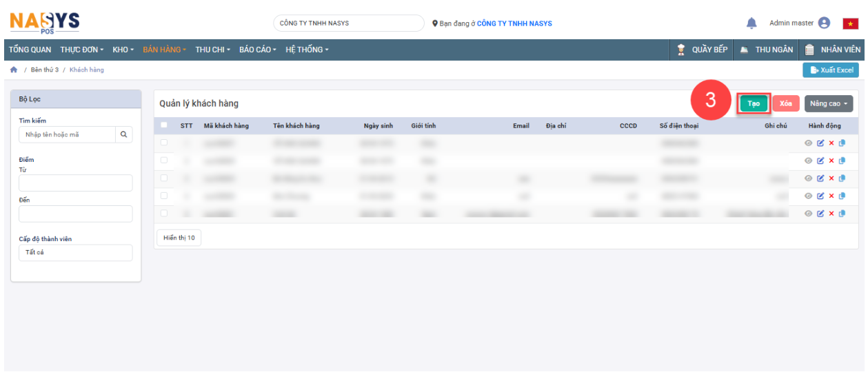The width and height of the screenshot is (868, 372).
Task: Open the BÁO CÁO menu
Action: click(x=257, y=50)
